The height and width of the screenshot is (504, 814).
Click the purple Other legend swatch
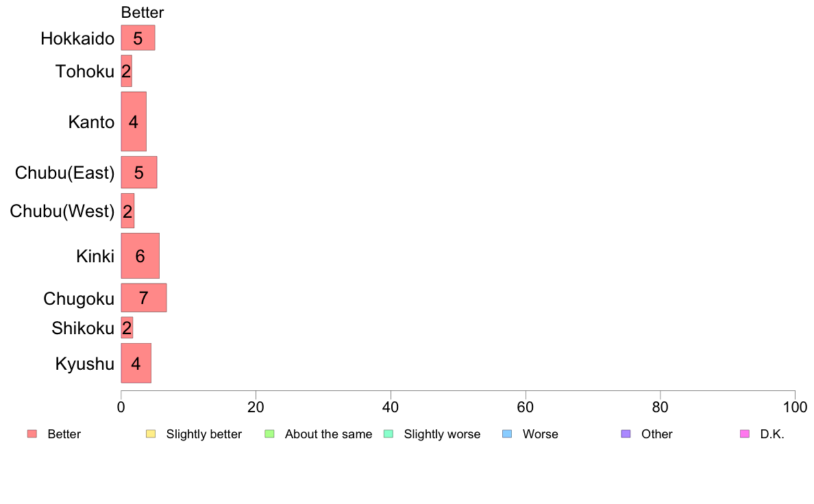pos(626,434)
